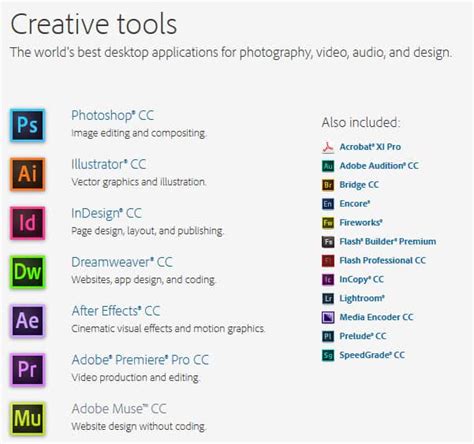This screenshot has width=474, height=444.
Task: Click 'Vector graphics and illustration.' description
Action: pyautogui.click(x=139, y=182)
